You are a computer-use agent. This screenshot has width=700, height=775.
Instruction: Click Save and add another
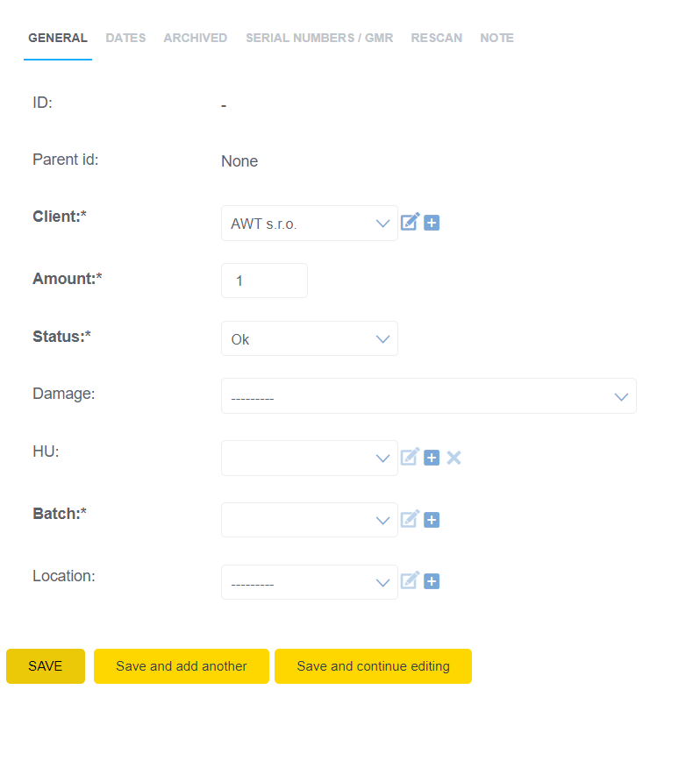coord(182,666)
